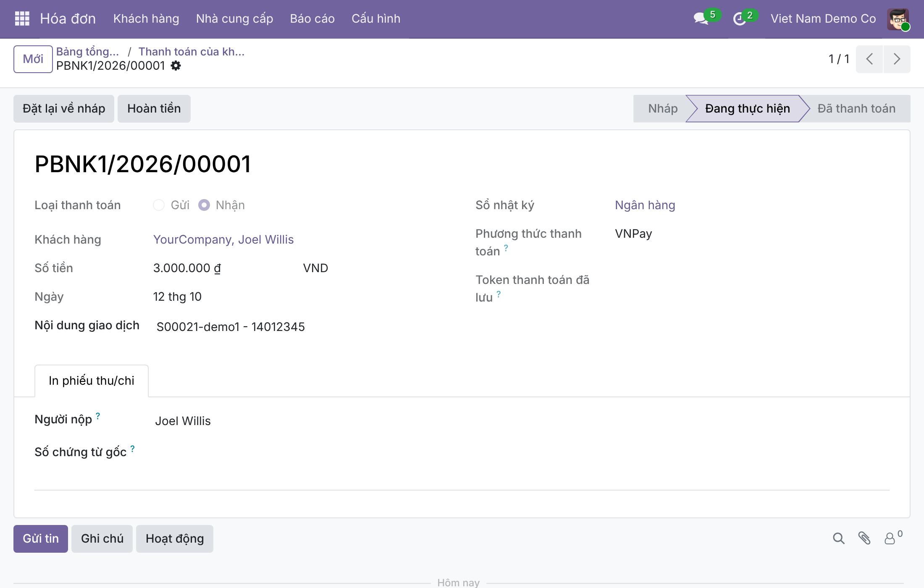Open Thanh toán của kh... breadcrumb link

192,51
